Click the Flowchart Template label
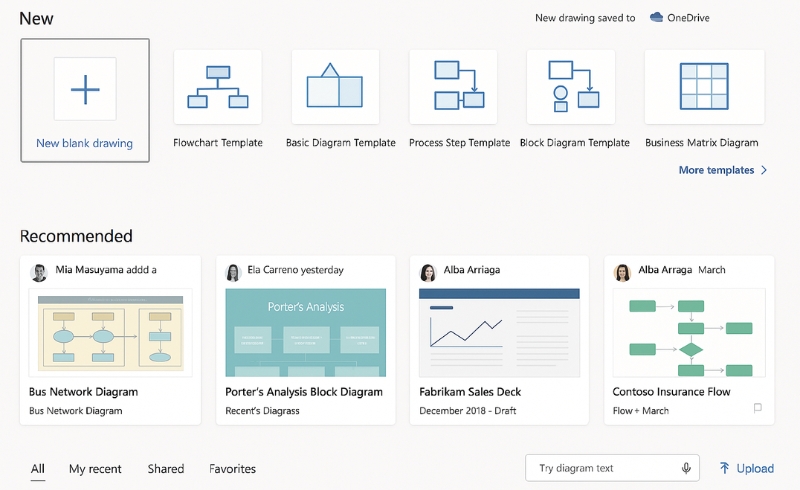Viewport: 800px width, 490px height. (218, 143)
